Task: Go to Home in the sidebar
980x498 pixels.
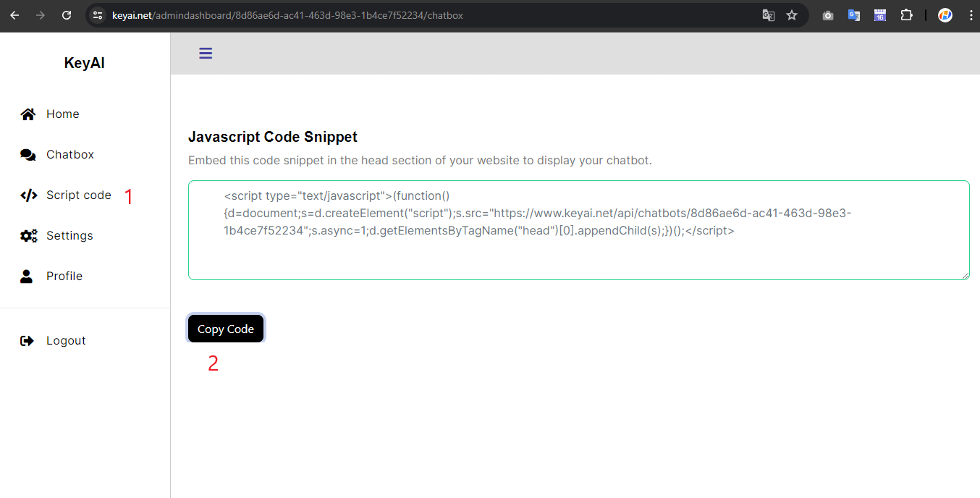Action: (63, 114)
